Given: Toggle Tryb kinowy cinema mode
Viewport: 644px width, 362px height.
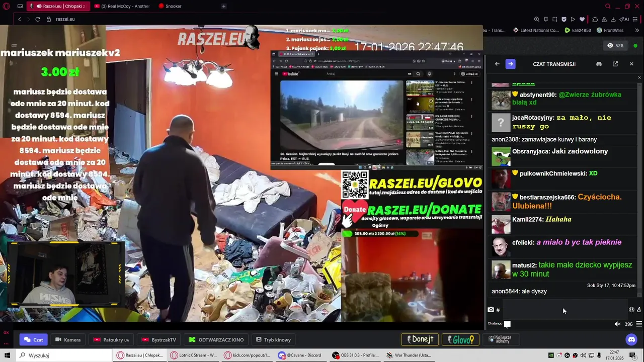Looking at the screenshot, I should [x=274, y=340].
